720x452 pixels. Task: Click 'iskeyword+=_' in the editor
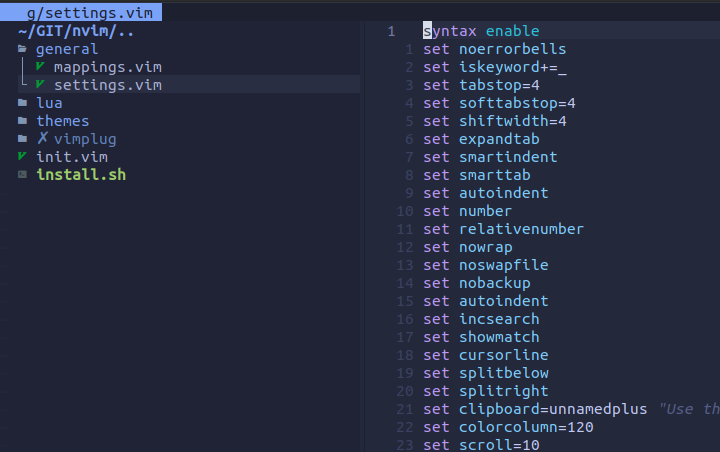pos(513,67)
